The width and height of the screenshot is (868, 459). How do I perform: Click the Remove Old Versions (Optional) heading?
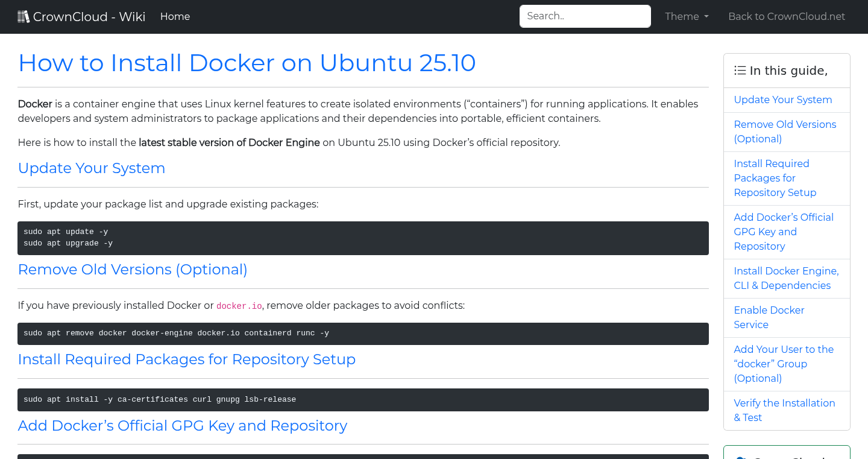click(133, 269)
